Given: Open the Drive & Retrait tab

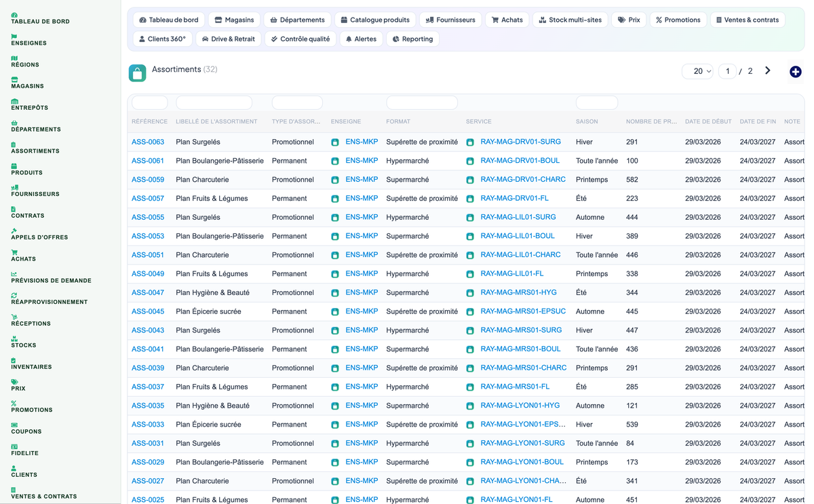Looking at the screenshot, I should point(228,39).
